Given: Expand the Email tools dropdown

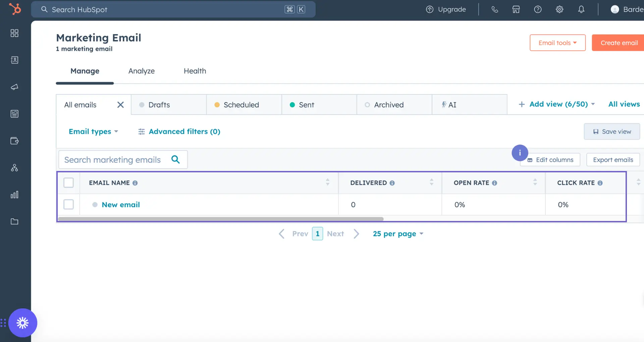Looking at the screenshot, I should coord(557,43).
